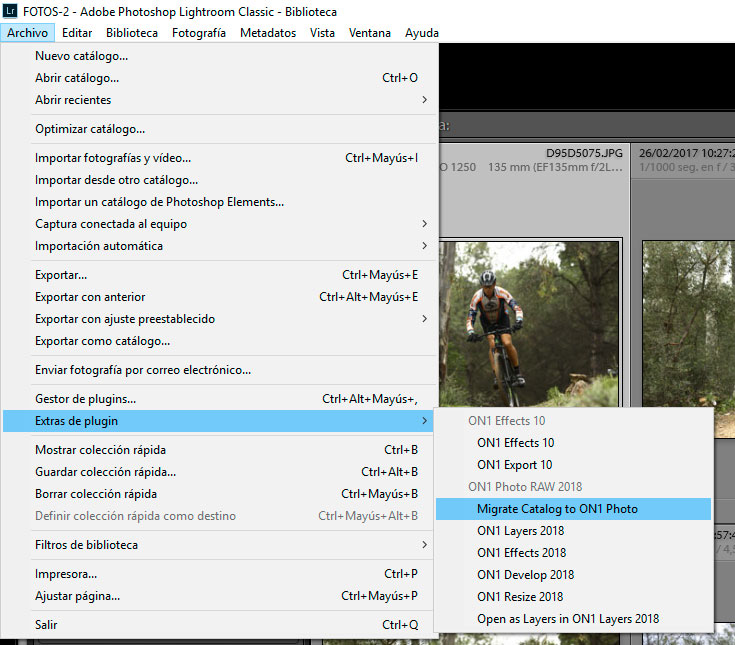Select ON1 Effects 10 plugin entry
The image size is (735, 645).
tap(515, 443)
